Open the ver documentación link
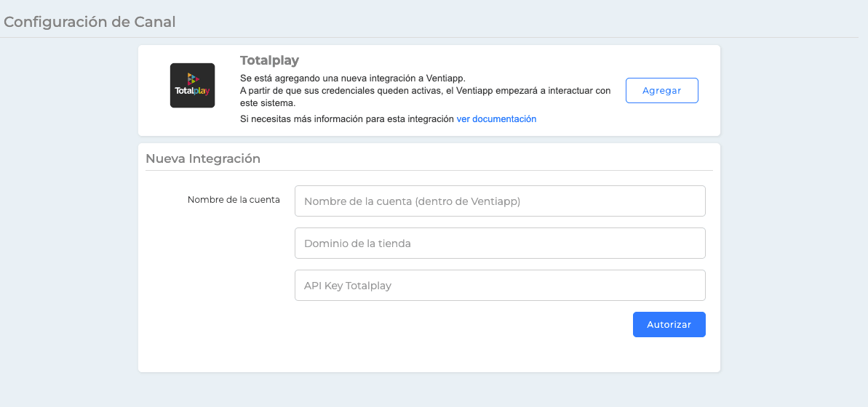Image resolution: width=868 pixels, height=407 pixels. (x=496, y=119)
